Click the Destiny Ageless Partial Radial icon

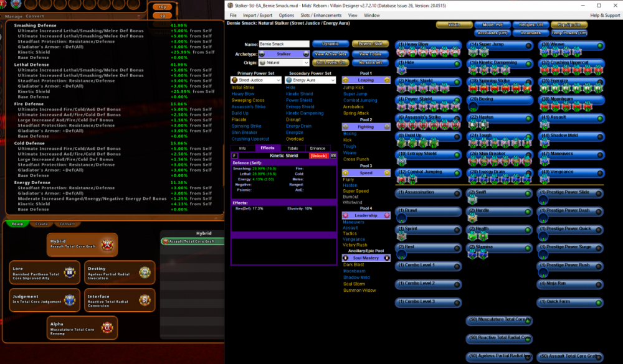145,273
